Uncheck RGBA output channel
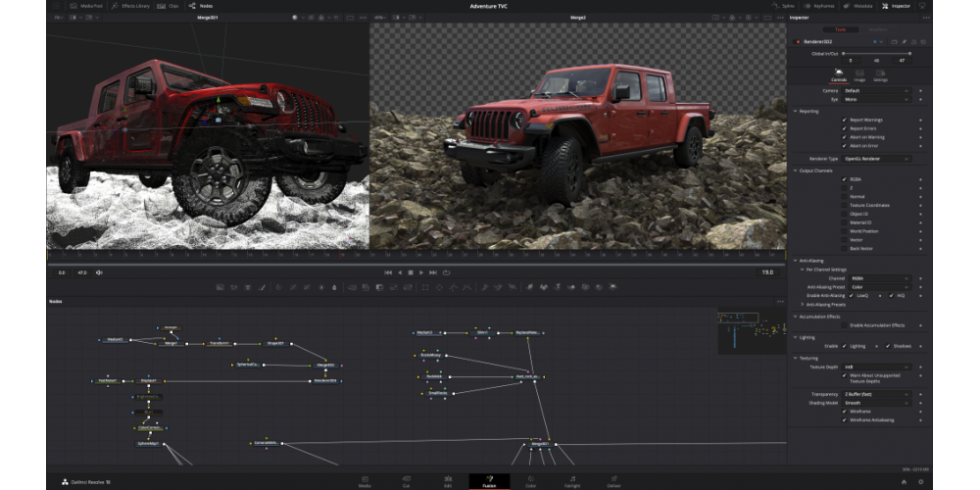This screenshot has width=980, height=490. click(845, 179)
